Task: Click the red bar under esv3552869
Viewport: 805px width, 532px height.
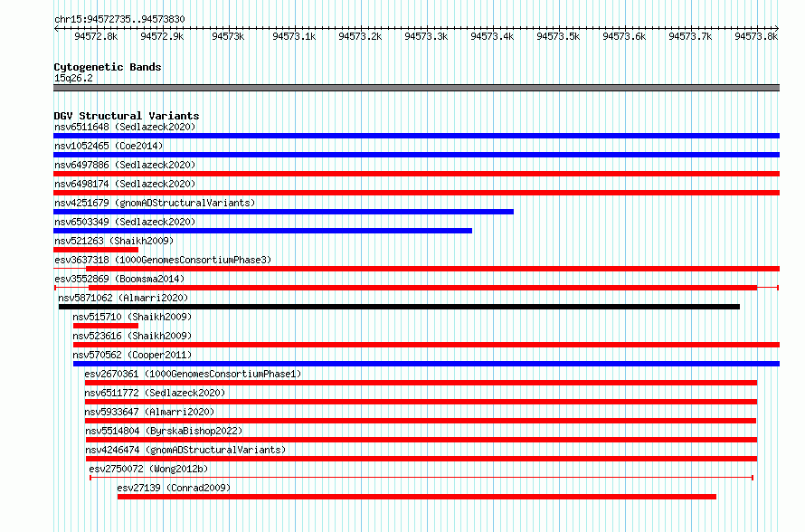Action: pos(423,288)
